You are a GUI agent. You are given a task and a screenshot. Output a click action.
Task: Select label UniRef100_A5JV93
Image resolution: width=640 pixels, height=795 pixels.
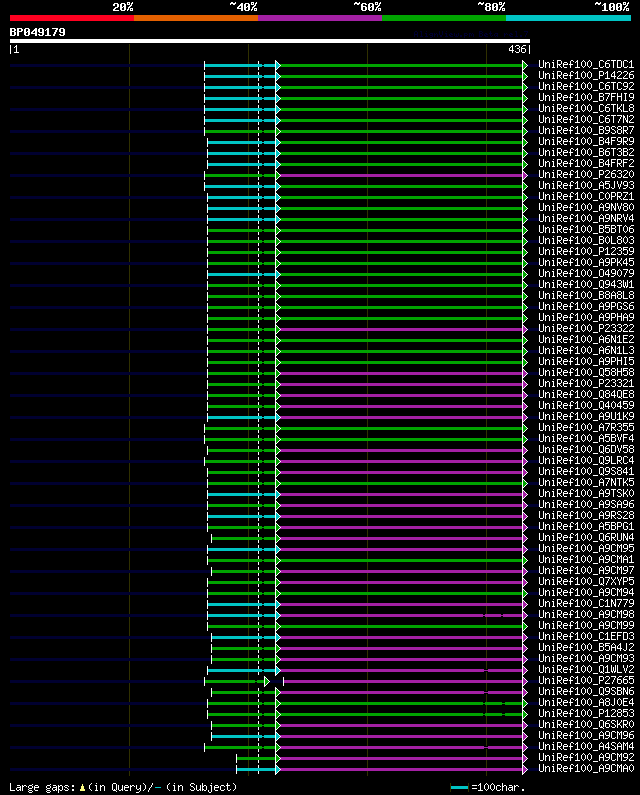[586, 186]
